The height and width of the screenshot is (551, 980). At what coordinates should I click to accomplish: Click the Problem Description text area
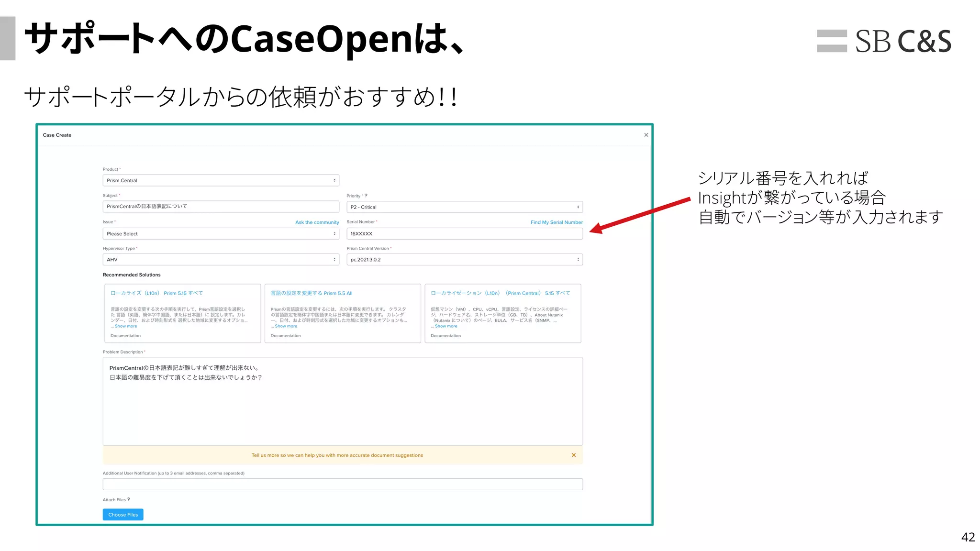(343, 401)
